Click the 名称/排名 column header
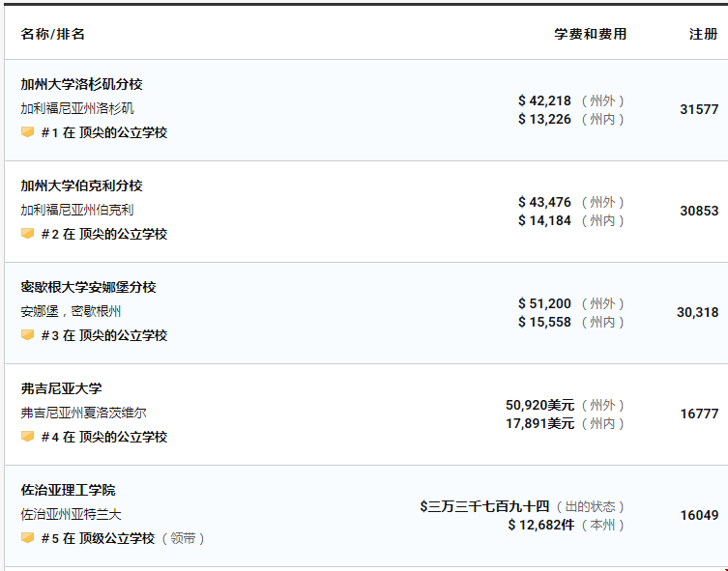 pyautogui.click(x=53, y=34)
